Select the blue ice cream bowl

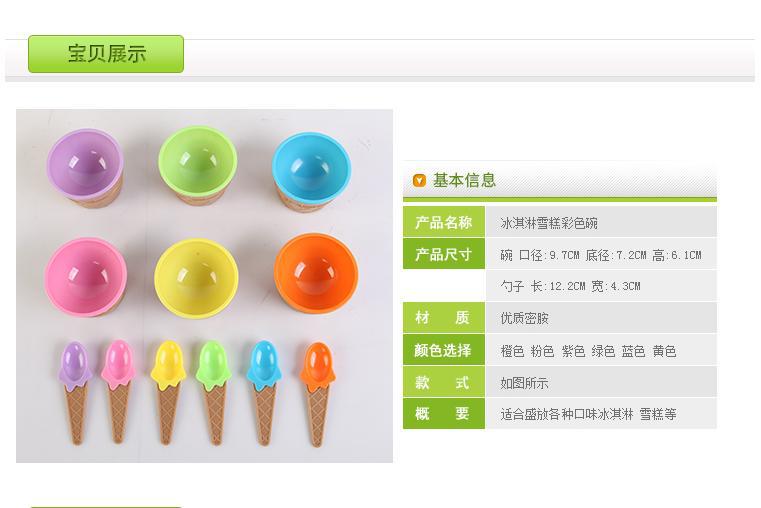pyautogui.click(x=312, y=171)
